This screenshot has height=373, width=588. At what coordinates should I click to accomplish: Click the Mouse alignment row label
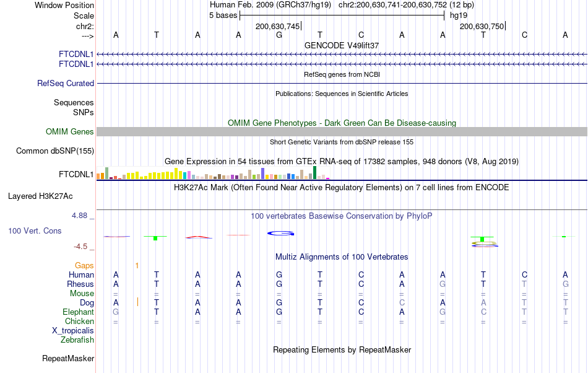click(x=82, y=294)
